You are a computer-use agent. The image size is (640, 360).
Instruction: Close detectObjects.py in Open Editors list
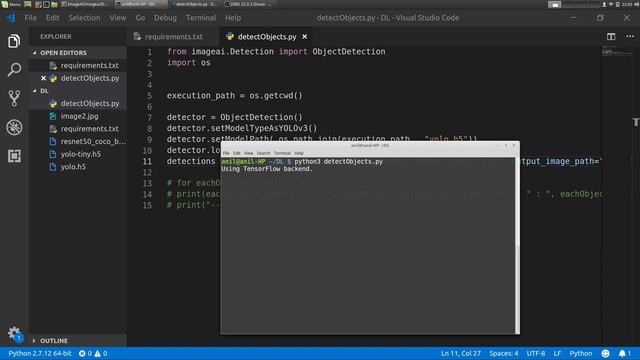[x=43, y=78]
